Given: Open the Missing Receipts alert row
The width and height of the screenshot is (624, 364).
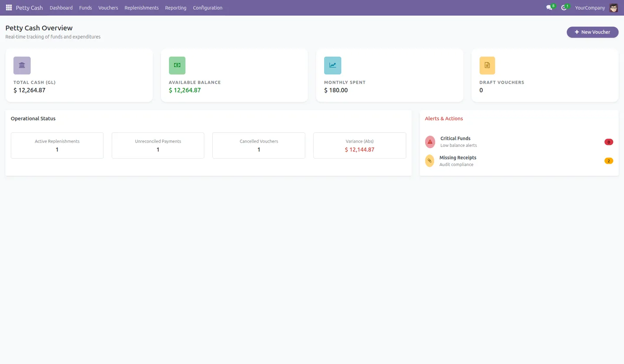Looking at the screenshot, I should (519, 161).
